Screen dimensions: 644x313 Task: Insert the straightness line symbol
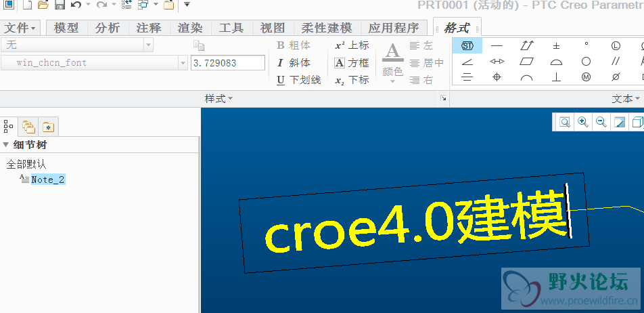click(x=497, y=45)
